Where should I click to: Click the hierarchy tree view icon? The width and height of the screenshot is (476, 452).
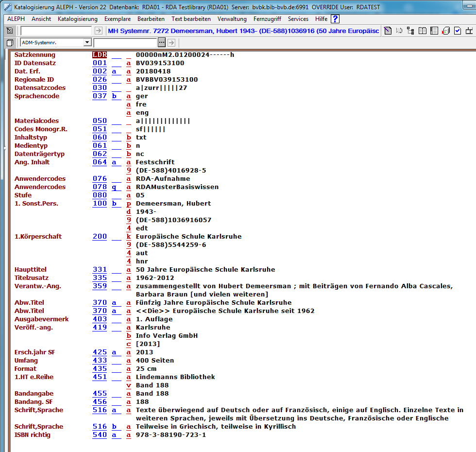pyautogui.click(x=410, y=31)
